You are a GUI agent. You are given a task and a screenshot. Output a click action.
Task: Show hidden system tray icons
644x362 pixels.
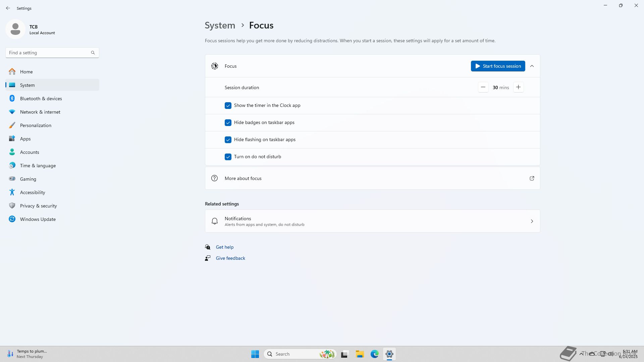click(x=581, y=354)
